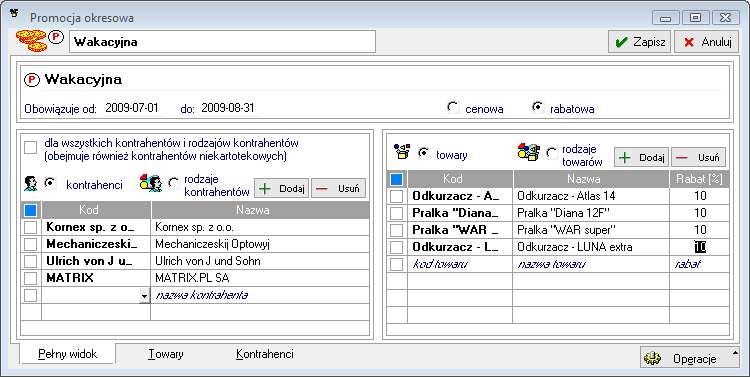Select the rodzaje towarów radio option

click(552, 153)
